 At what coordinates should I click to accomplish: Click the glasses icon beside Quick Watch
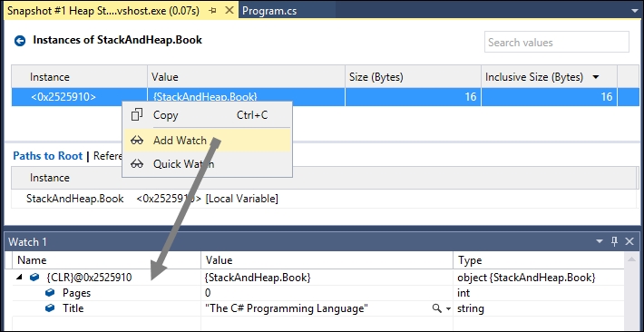point(137,164)
